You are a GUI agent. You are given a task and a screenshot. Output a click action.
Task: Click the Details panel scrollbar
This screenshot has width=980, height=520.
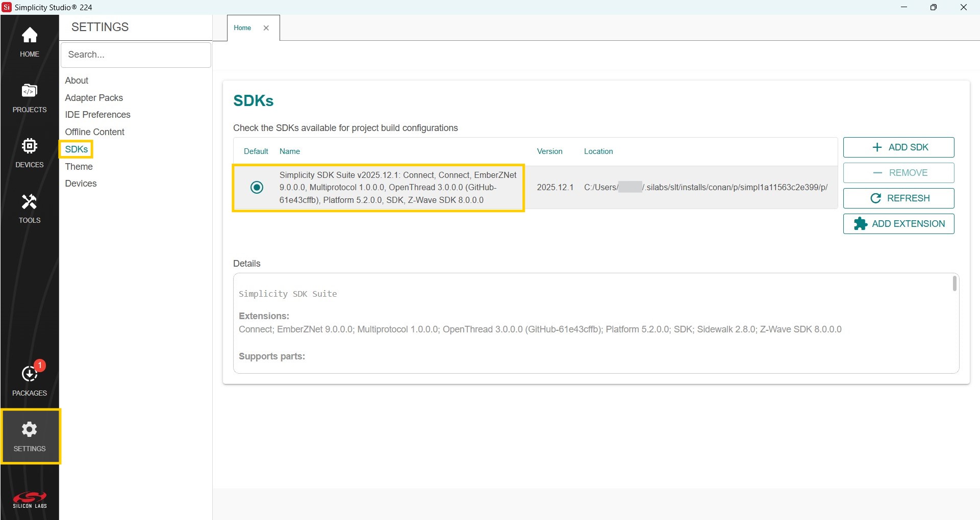[954, 283]
